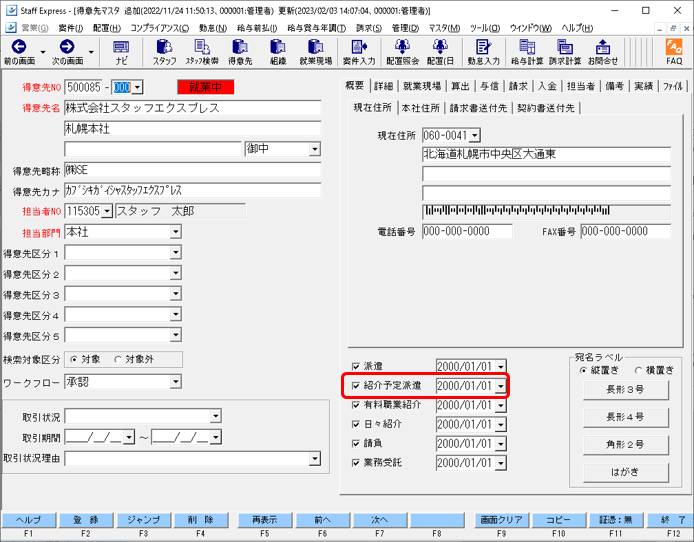Click the 得意先名 company name field
The height and width of the screenshot is (542, 694).
click(193, 108)
